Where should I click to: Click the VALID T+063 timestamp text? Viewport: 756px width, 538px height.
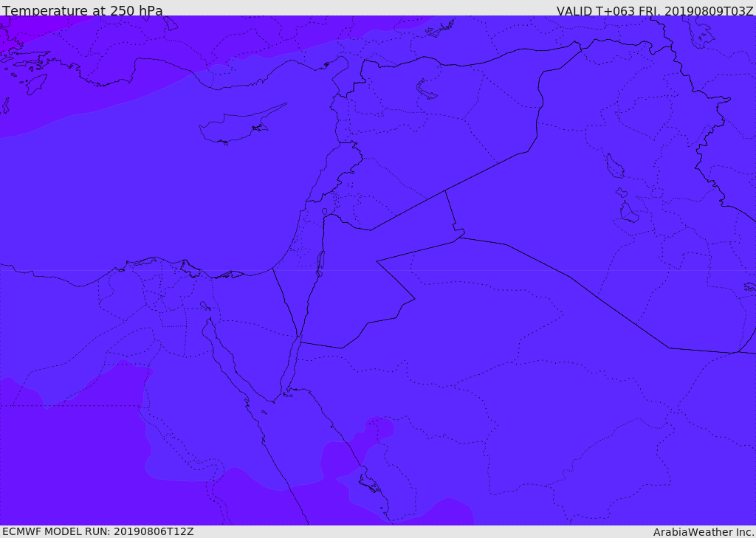tap(654, 10)
